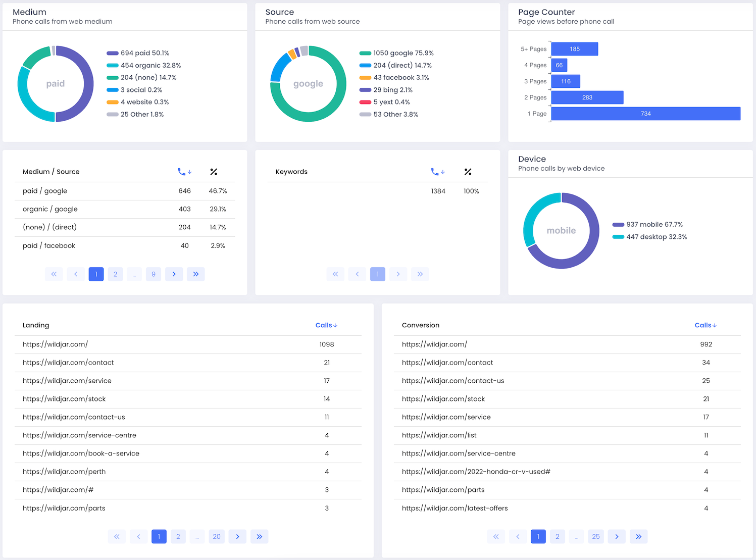This screenshot has height=560, width=756.
Task: Click the 'organic / google' row
Action: click(125, 209)
